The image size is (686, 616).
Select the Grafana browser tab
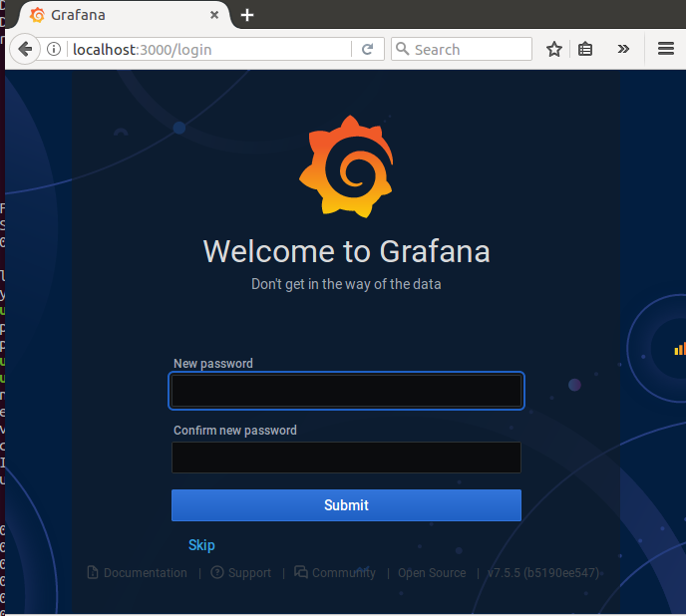125,15
